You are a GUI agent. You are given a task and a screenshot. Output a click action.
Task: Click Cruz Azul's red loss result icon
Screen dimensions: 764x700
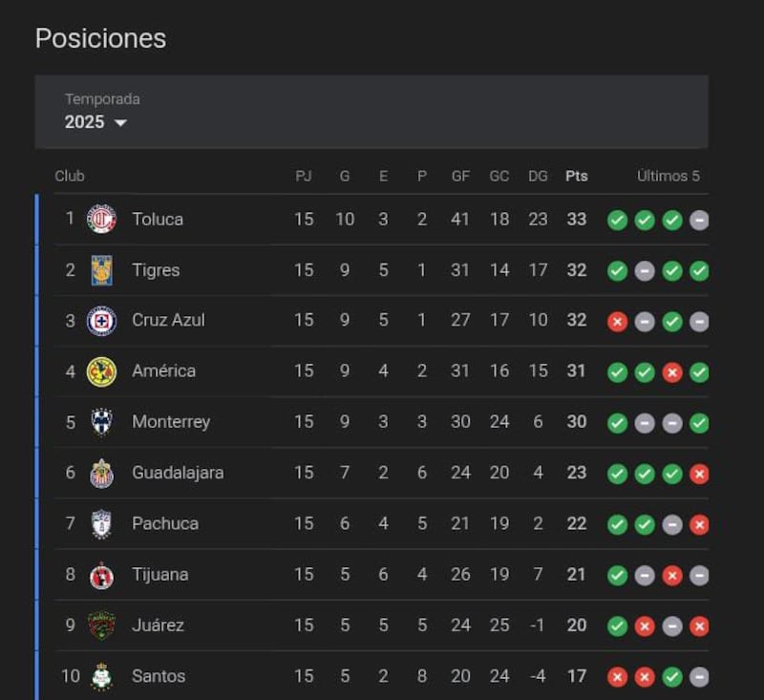click(617, 322)
